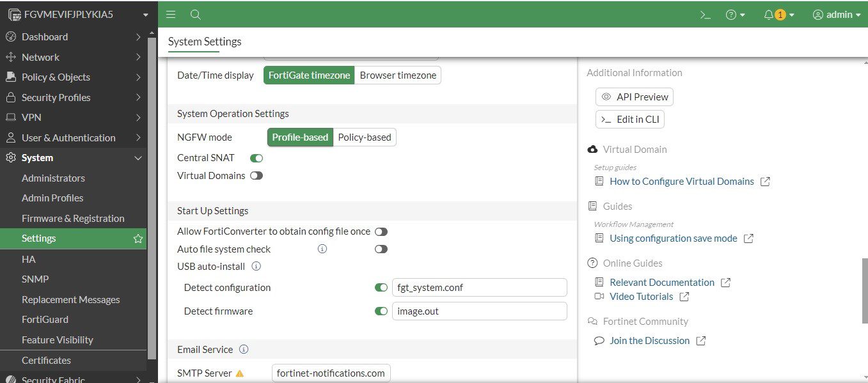Expand the VPN menu chevron
The height and width of the screenshot is (383, 868).
point(138,117)
